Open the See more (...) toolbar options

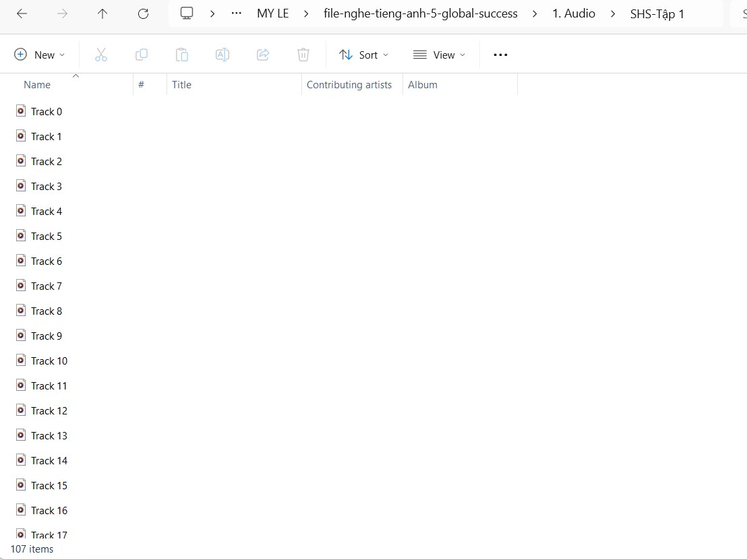(x=500, y=55)
